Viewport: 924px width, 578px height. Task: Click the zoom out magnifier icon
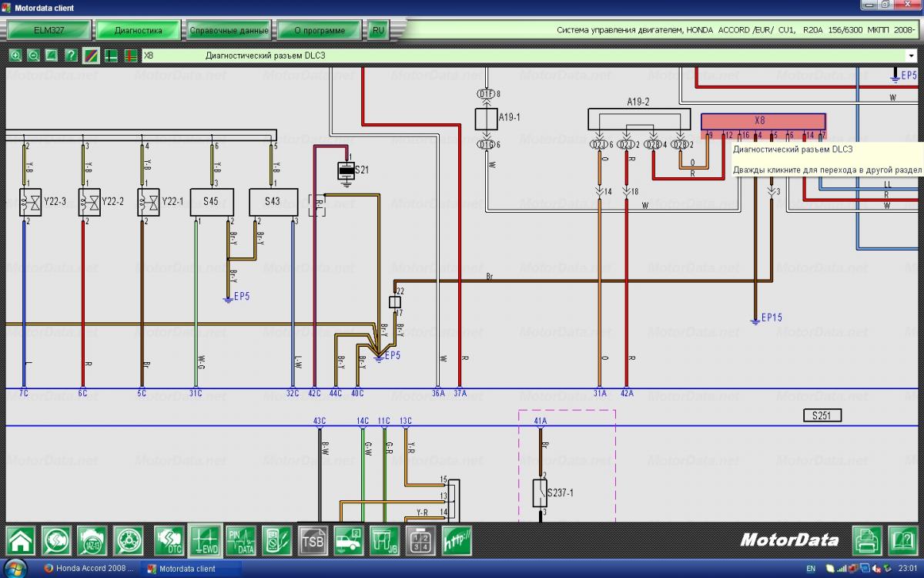coord(34,55)
